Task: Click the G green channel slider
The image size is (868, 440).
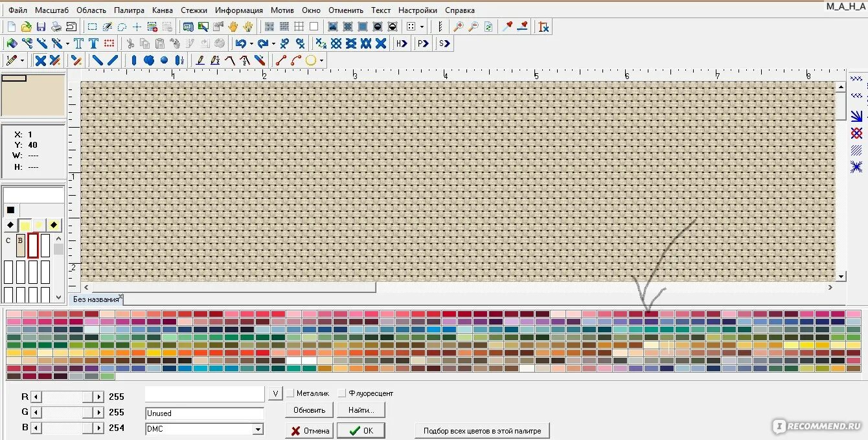Action: (67, 412)
